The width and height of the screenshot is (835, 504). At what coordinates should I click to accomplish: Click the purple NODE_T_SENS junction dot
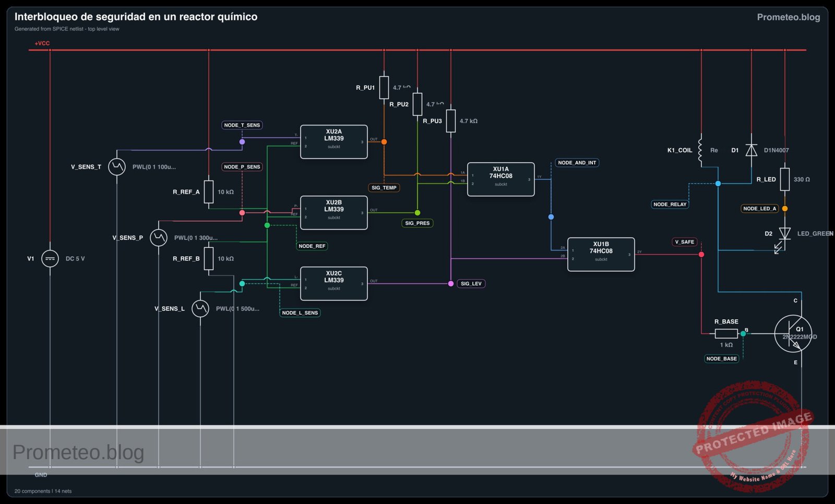[x=242, y=142]
